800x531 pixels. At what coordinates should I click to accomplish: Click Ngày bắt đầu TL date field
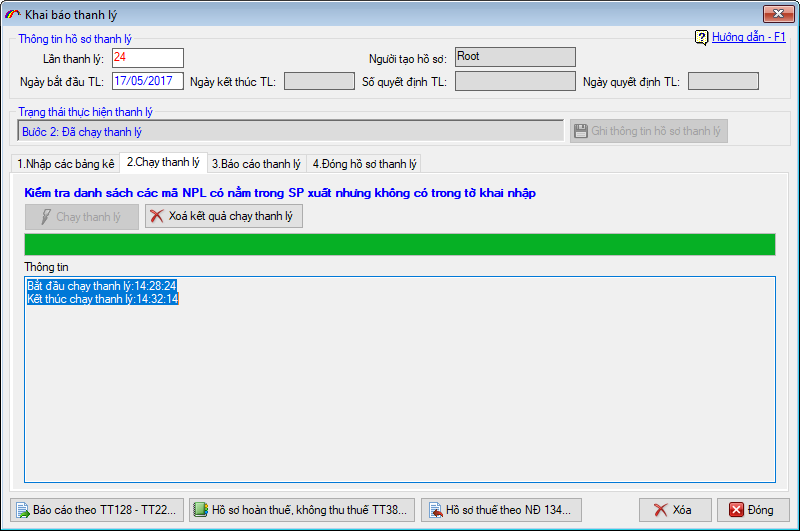coord(148,81)
